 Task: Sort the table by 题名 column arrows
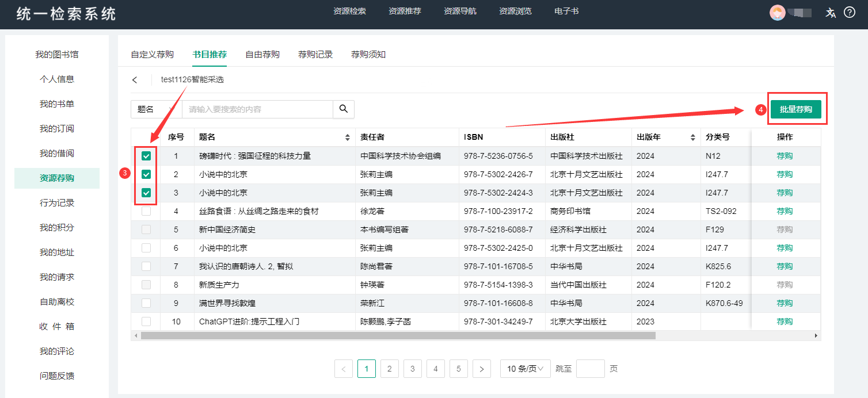click(347, 137)
